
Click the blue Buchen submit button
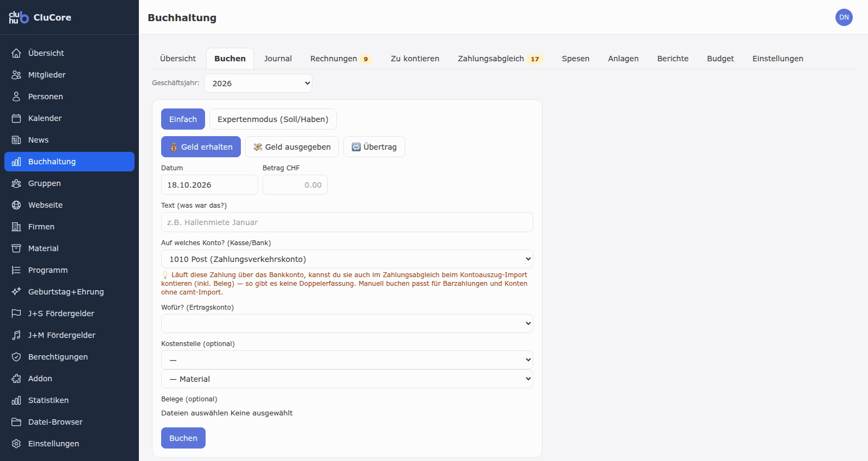click(x=183, y=438)
